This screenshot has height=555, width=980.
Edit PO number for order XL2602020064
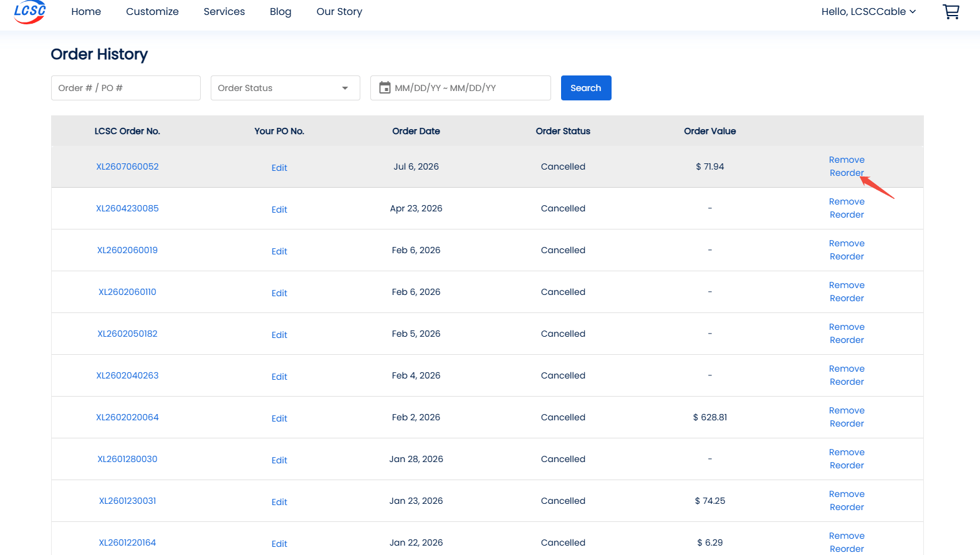click(x=279, y=418)
